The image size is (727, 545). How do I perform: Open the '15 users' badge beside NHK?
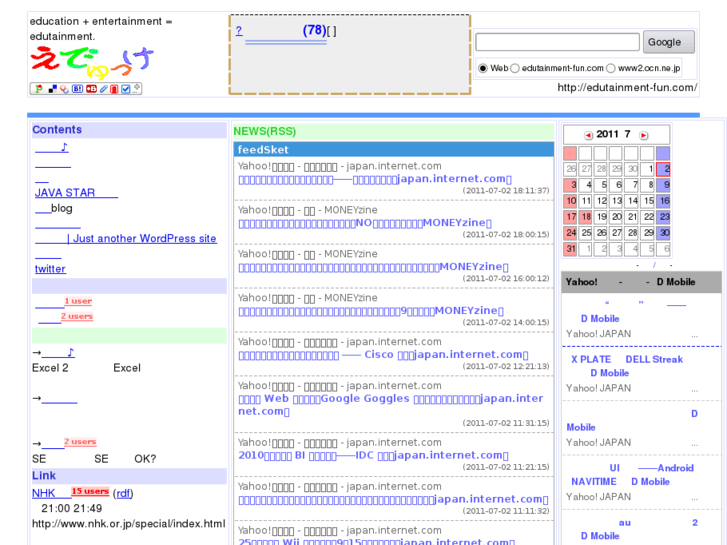click(90, 491)
